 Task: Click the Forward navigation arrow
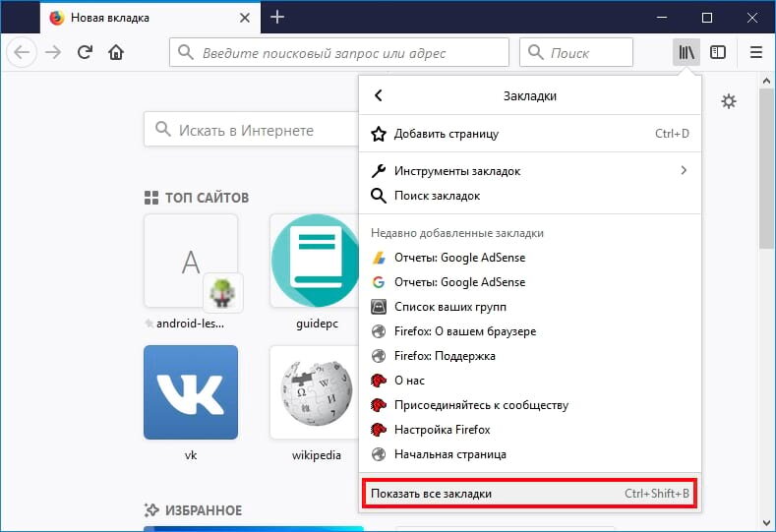pyautogui.click(x=53, y=52)
